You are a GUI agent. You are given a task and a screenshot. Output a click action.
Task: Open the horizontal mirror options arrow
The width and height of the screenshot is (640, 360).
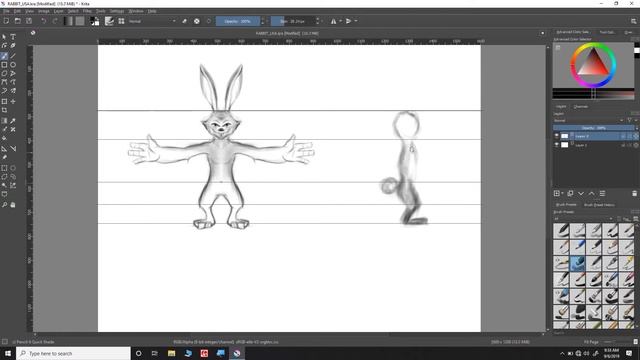340,21
